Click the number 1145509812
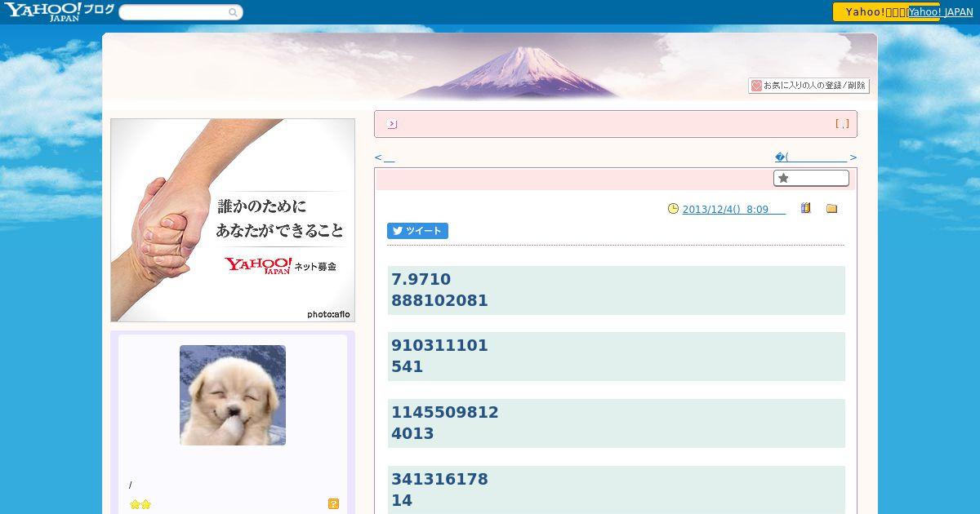The width and height of the screenshot is (980, 514). click(x=445, y=412)
